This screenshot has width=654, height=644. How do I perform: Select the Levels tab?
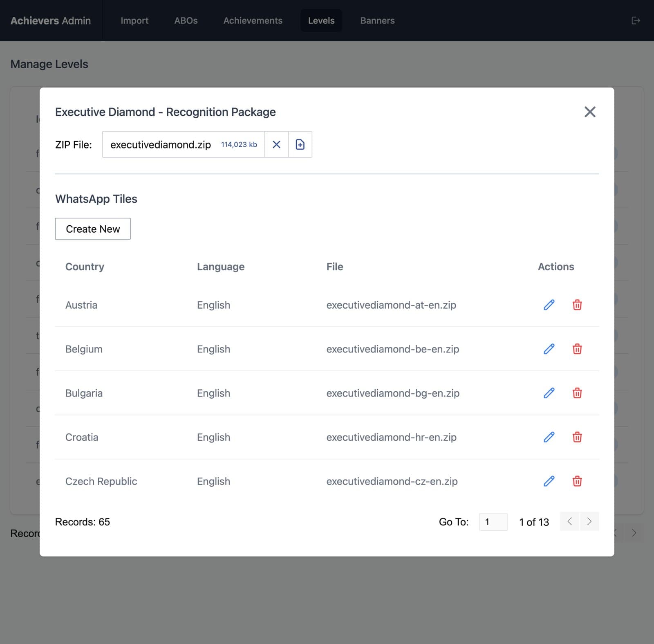(321, 20)
